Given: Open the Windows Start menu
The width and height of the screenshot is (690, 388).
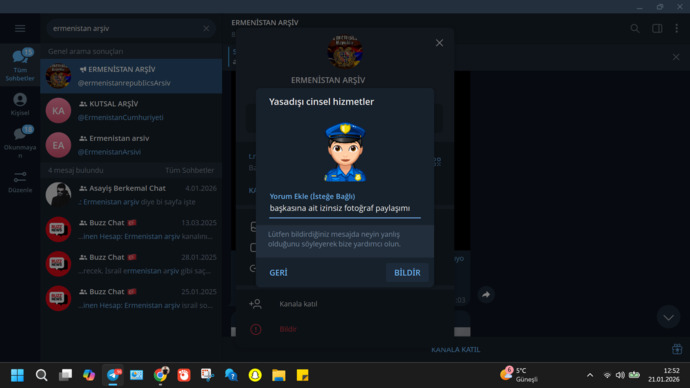Looking at the screenshot, I should [18, 375].
